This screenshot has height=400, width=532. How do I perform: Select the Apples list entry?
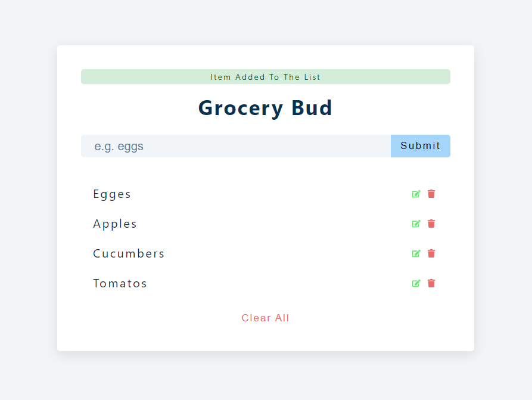tap(115, 224)
